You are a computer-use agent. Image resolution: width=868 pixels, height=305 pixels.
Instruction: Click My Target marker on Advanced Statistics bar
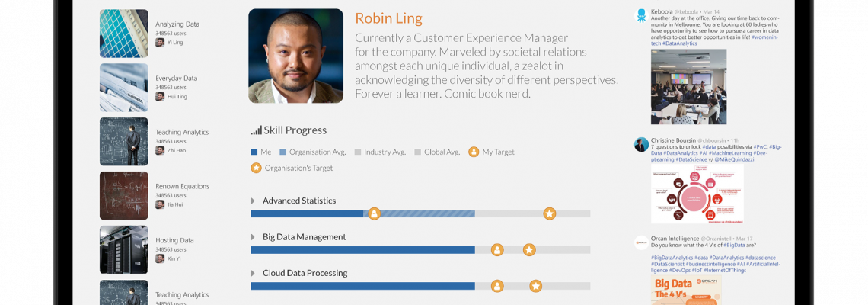tap(374, 213)
